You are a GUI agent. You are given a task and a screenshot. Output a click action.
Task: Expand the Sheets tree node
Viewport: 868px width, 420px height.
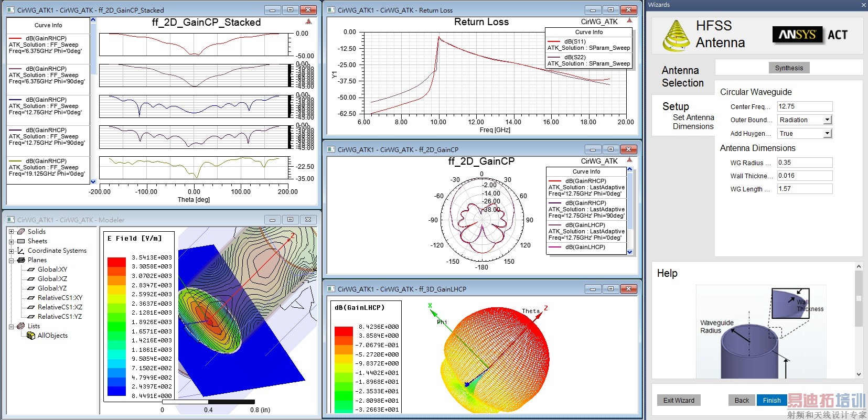(x=11, y=241)
